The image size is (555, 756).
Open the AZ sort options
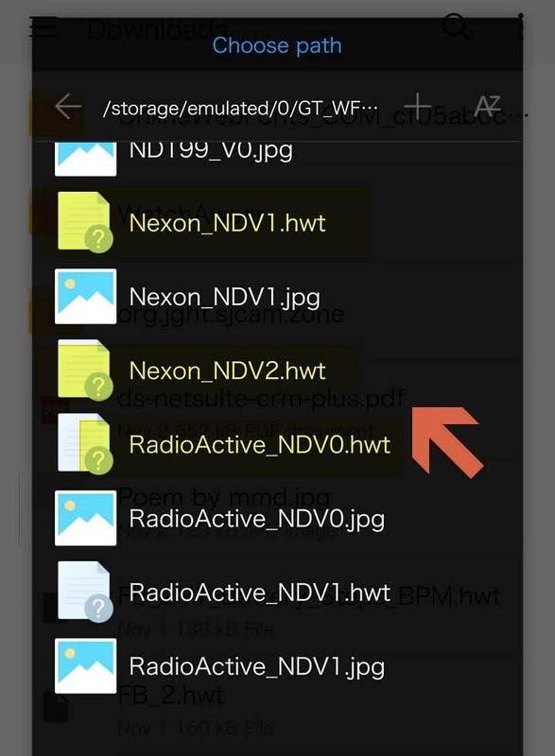tap(487, 106)
